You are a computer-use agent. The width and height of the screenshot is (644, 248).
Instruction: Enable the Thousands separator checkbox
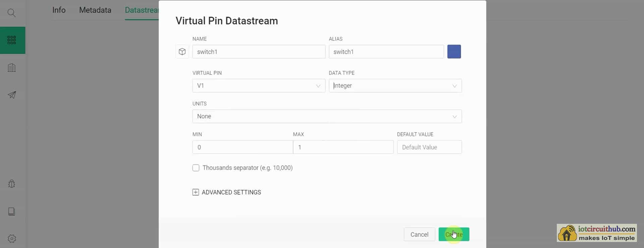tap(196, 168)
